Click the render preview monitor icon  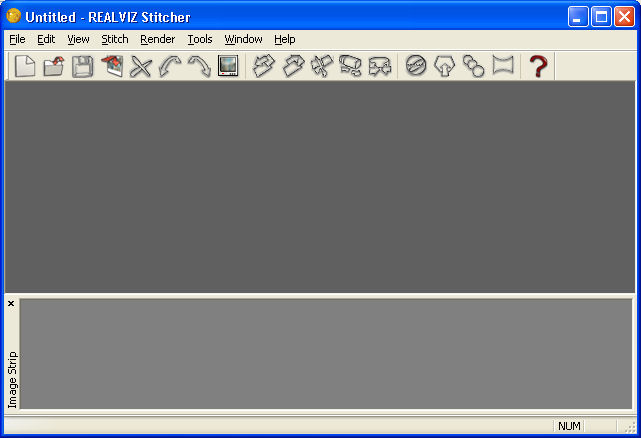tap(228, 66)
